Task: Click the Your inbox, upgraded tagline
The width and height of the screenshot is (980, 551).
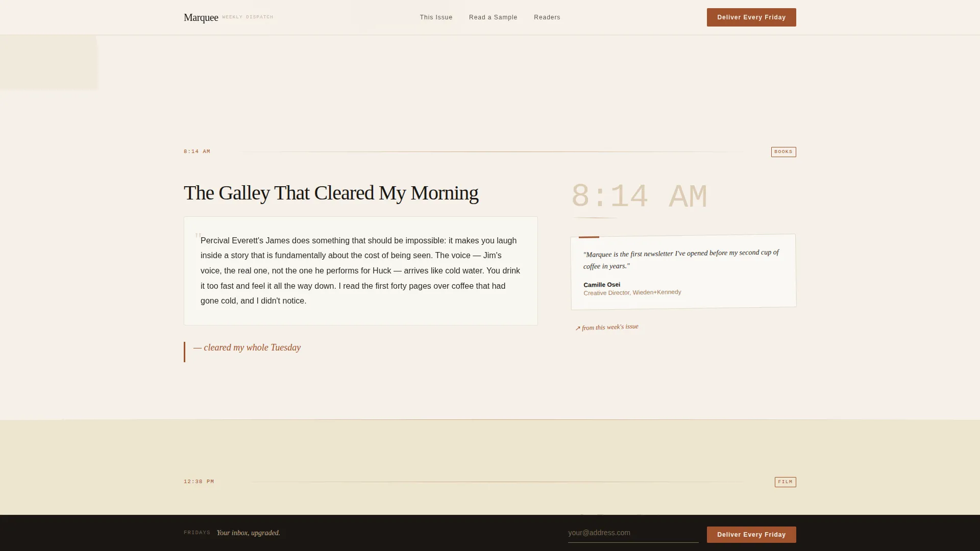Action: coord(248,533)
